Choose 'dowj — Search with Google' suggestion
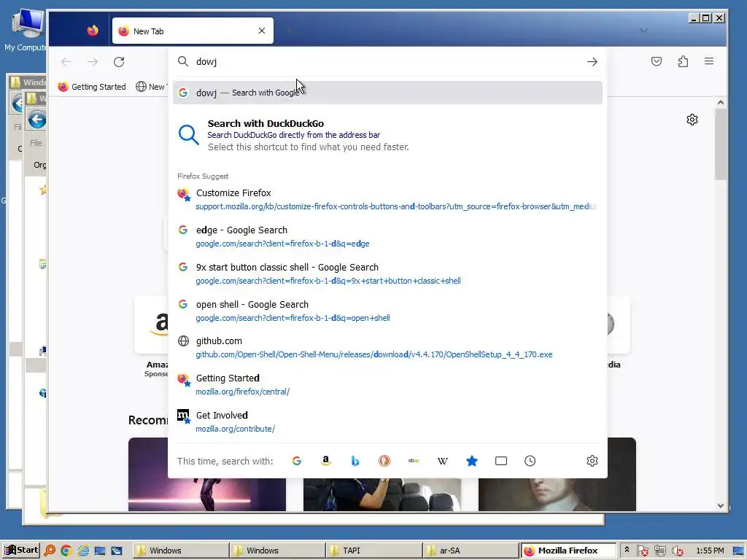Screen dimensions: 747x560 click(387, 93)
